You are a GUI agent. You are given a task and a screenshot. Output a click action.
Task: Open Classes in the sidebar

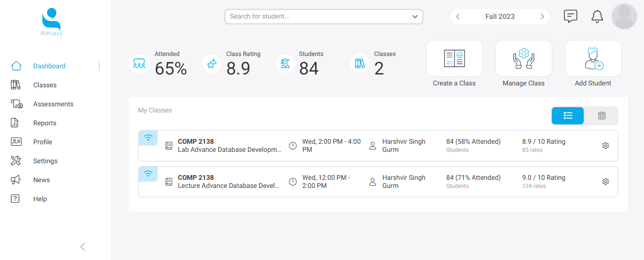click(x=45, y=85)
